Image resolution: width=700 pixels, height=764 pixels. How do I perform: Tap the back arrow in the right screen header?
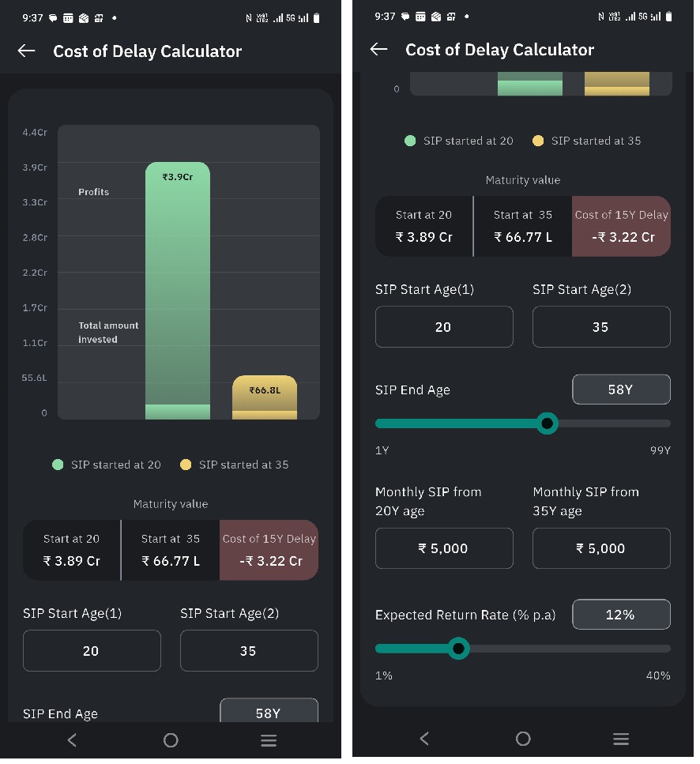coord(379,50)
